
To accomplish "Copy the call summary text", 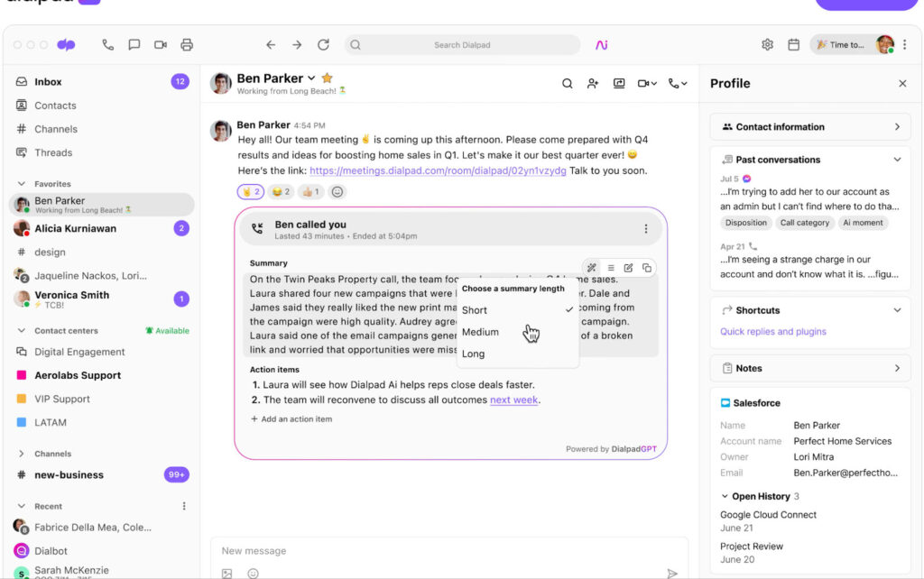I will click(x=647, y=268).
